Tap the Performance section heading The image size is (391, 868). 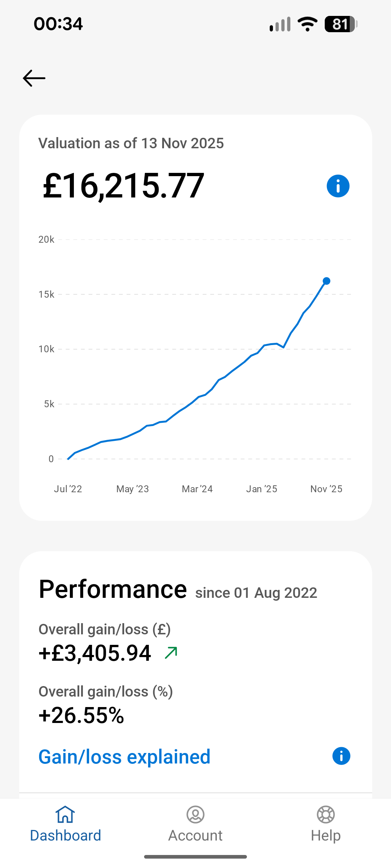tap(113, 590)
